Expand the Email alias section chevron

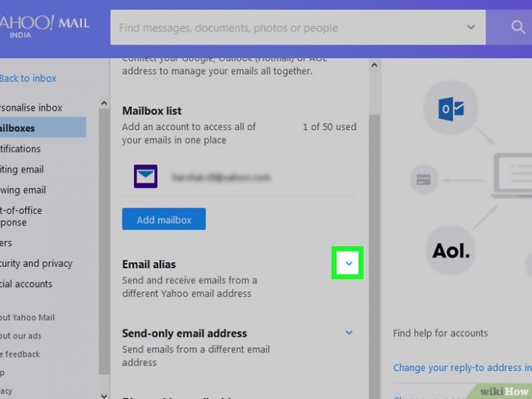point(349,263)
